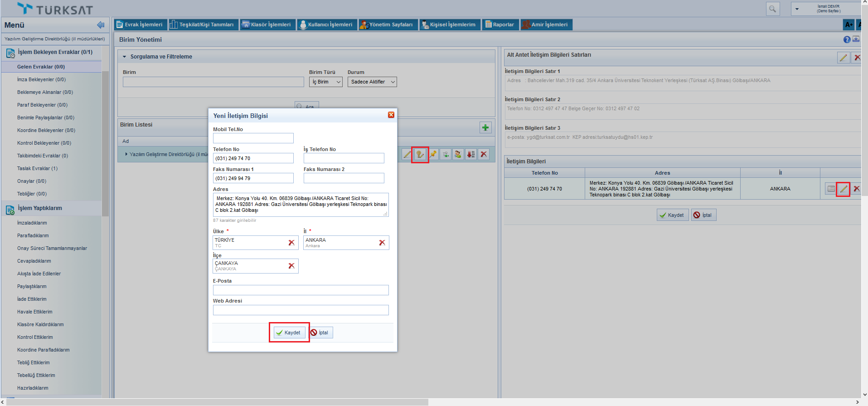Viewport: 868px width, 406px height.
Task: Increase font size with A+ button
Action: pyautogui.click(x=849, y=24)
